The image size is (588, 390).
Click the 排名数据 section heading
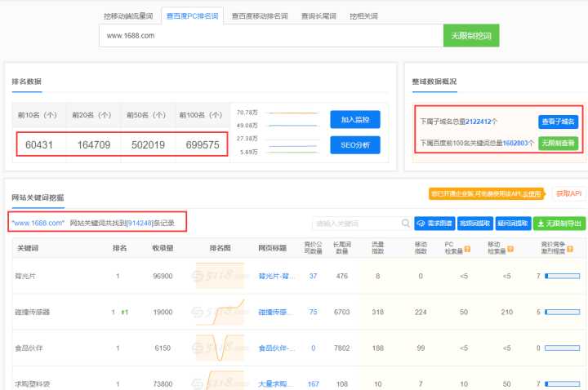pyautogui.click(x=27, y=82)
